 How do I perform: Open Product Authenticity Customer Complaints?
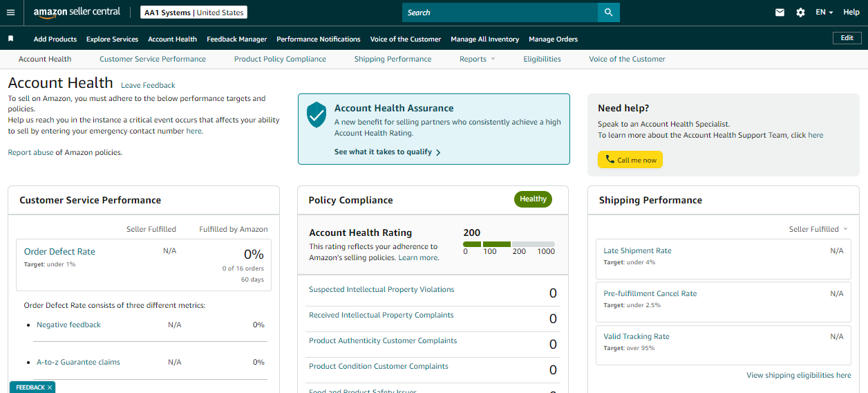pyautogui.click(x=383, y=340)
